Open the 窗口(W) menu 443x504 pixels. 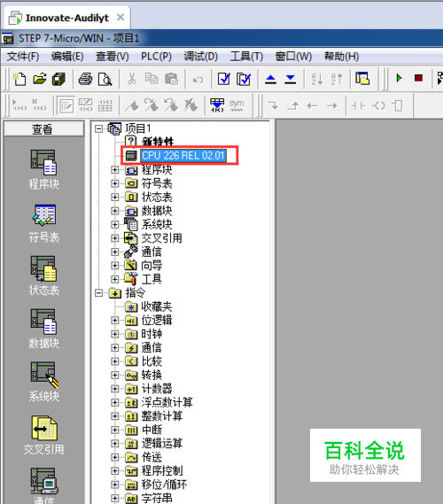(x=293, y=57)
